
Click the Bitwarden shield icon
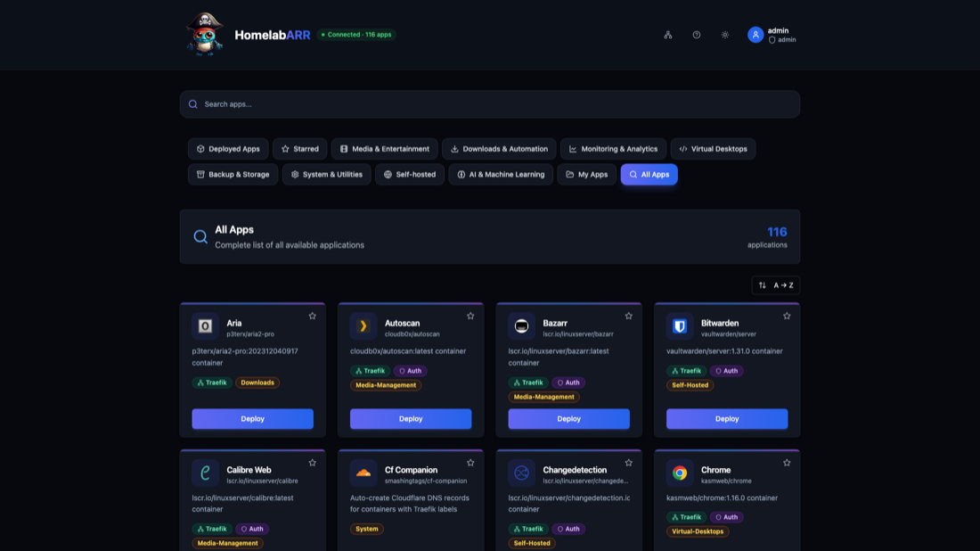pyautogui.click(x=680, y=325)
